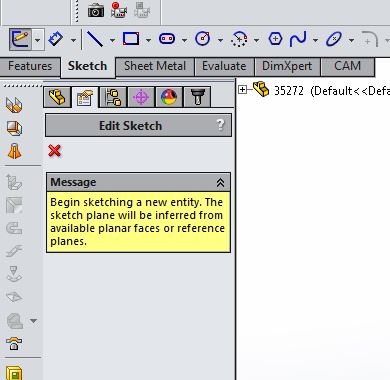Screen dimensions: 390x380
Task: Click the Convert to Sheet Metal icon
Action: click(14, 128)
